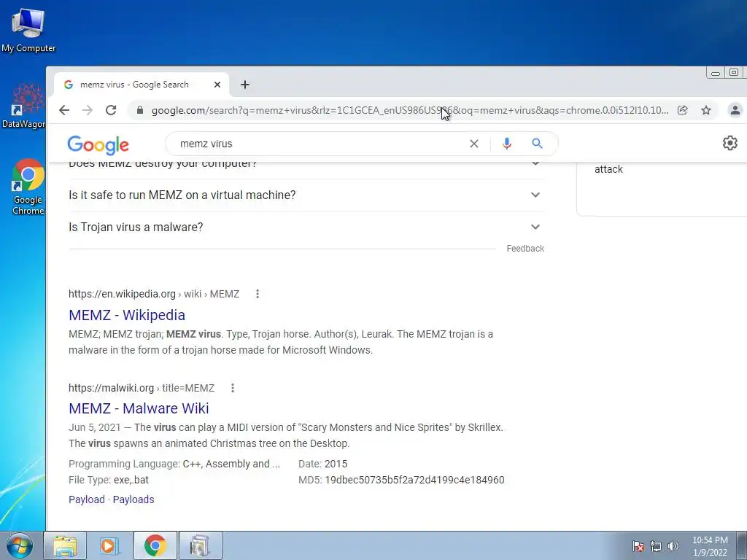This screenshot has height=560, width=747.
Task: Go back with Chrome's back arrow
Action: click(64, 111)
